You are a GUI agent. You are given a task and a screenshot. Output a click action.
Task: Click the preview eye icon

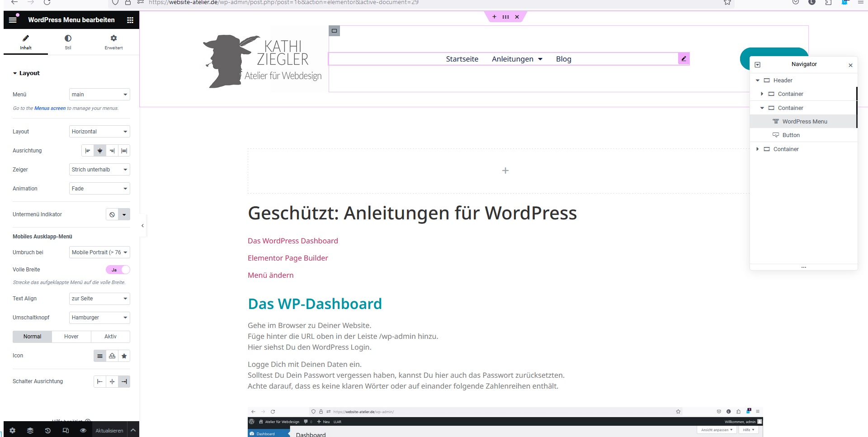click(x=83, y=431)
